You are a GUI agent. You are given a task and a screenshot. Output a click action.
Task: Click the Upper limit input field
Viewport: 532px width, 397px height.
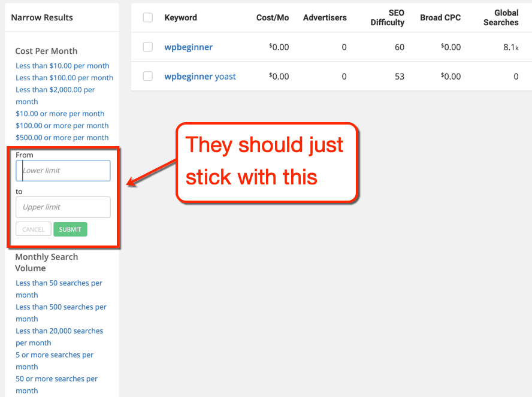point(63,207)
